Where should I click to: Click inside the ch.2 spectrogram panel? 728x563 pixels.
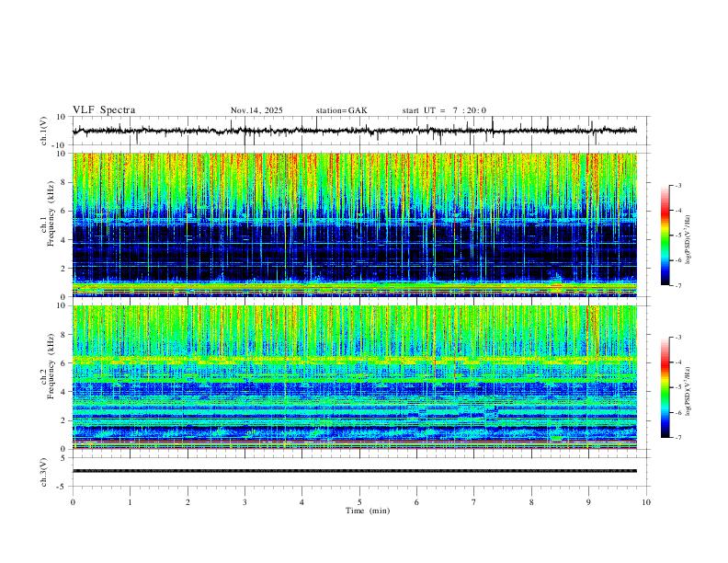[355, 377]
